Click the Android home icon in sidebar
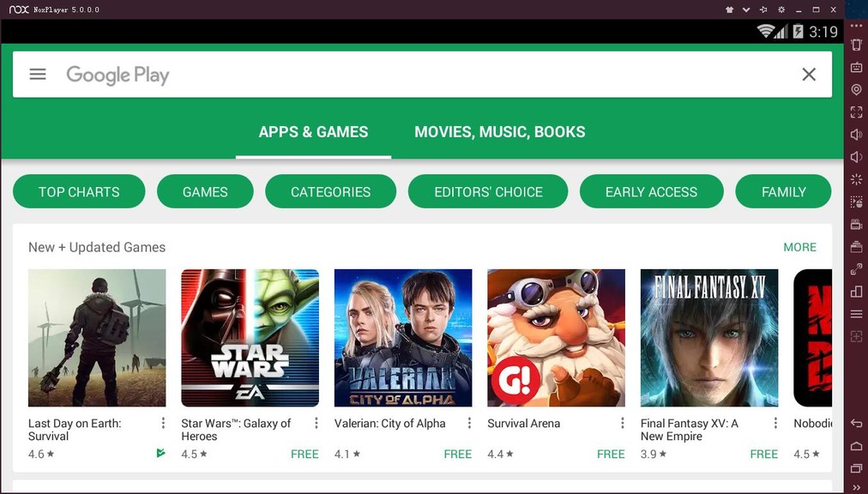This screenshot has height=494, width=868. 856,446
